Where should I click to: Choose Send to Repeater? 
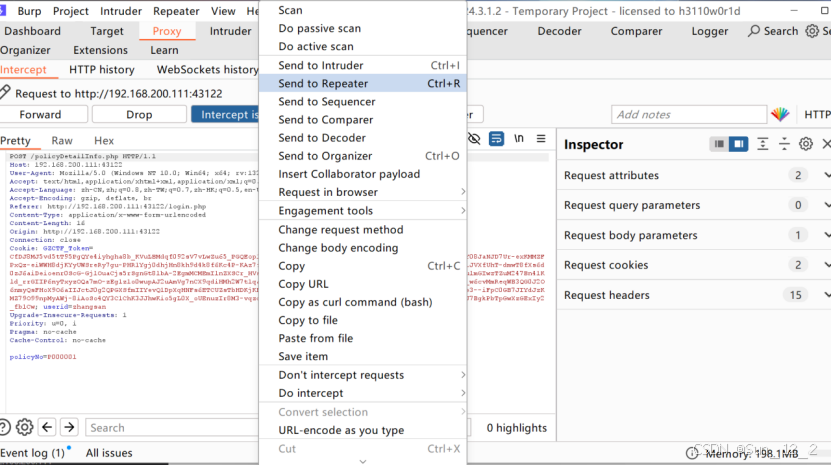(x=363, y=83)
